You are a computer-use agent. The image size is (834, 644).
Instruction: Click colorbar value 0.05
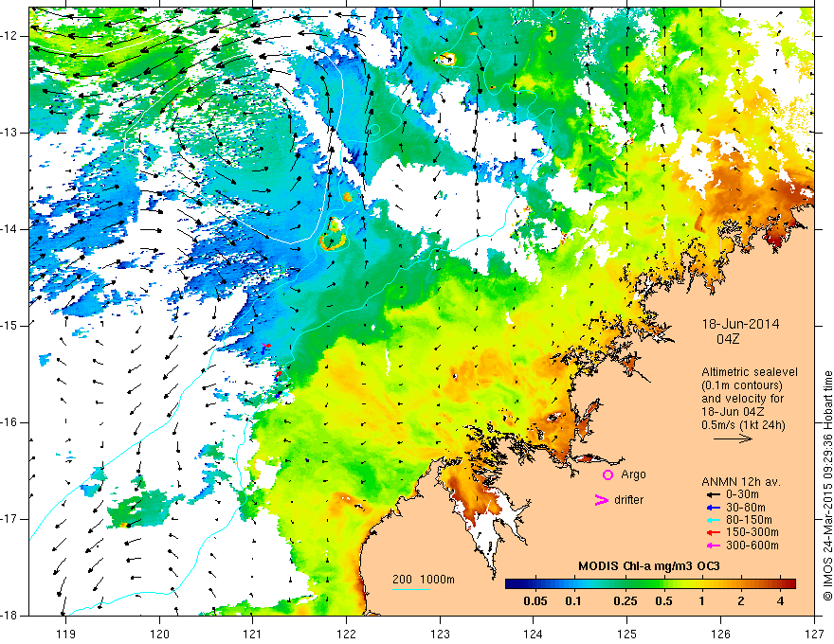click(x=535, y=601)
